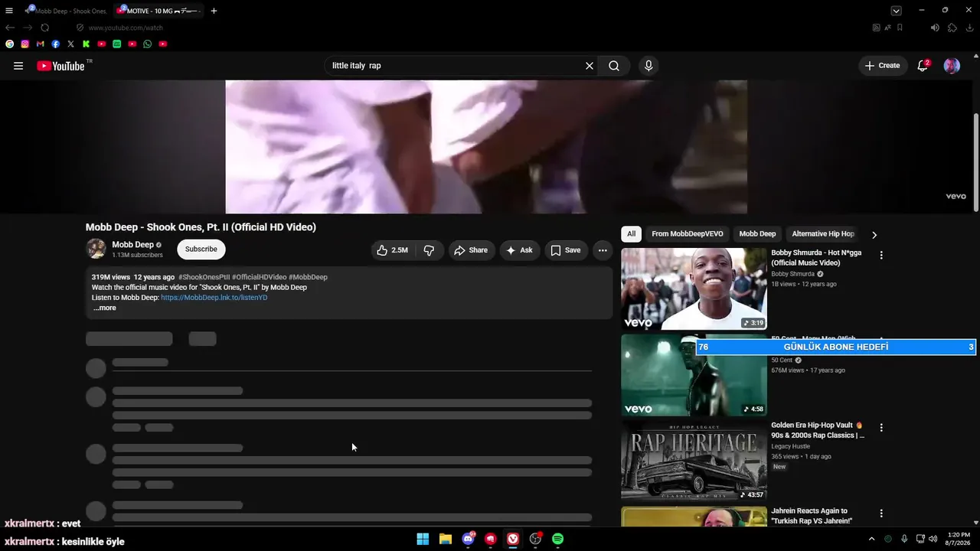Select the All filter chip
The image size is (980, 551).
631,234
